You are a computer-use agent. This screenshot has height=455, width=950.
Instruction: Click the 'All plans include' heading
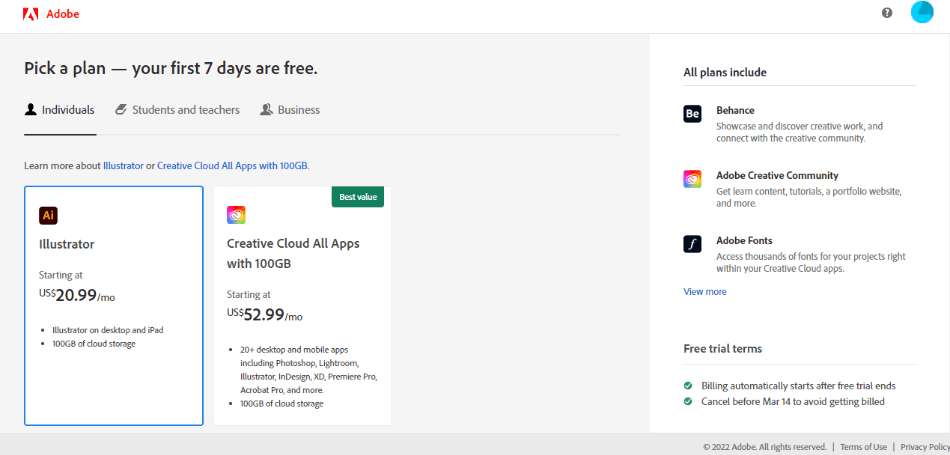725,72
